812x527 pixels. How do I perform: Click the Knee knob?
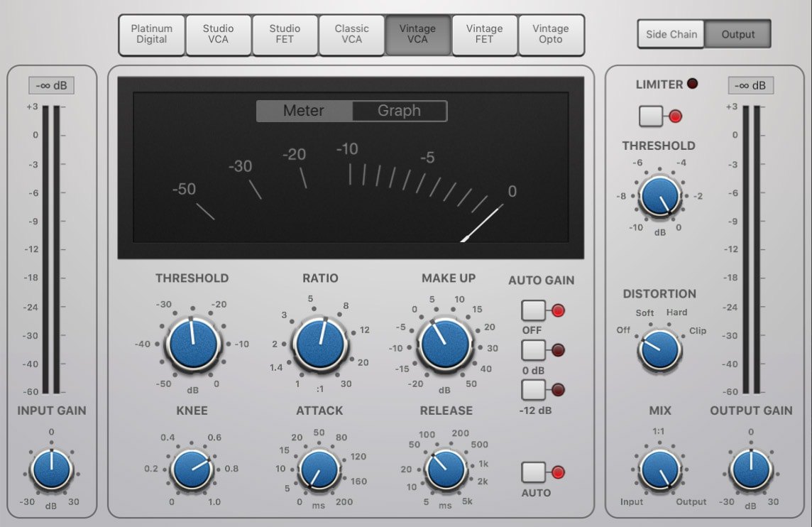point(192,469)
